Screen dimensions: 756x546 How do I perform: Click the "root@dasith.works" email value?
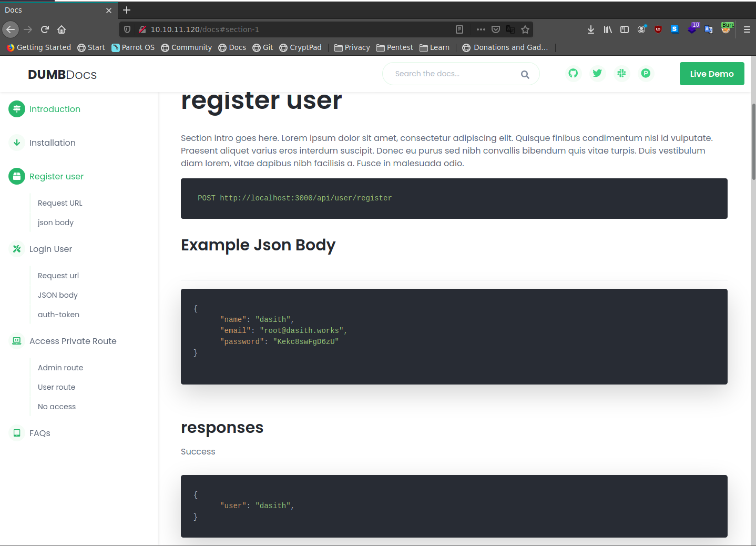[302, 330]
